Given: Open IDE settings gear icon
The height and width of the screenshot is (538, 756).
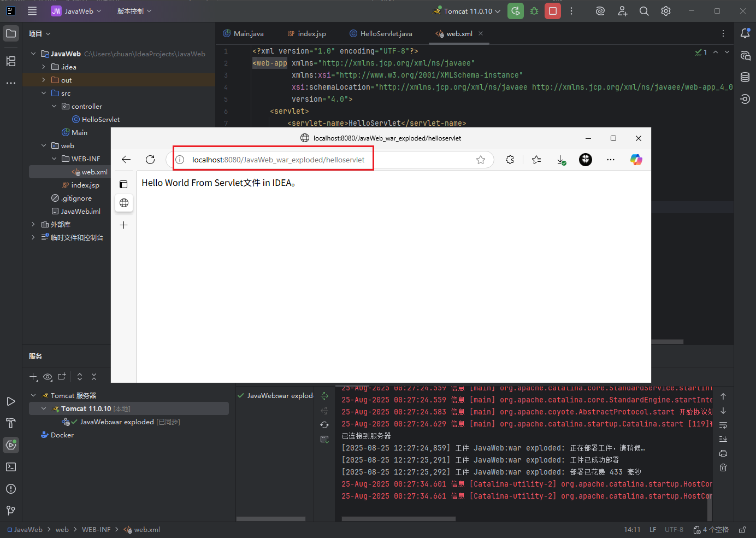Looking at the screenshot, I should pyautogui.click(x=666, y=11).
